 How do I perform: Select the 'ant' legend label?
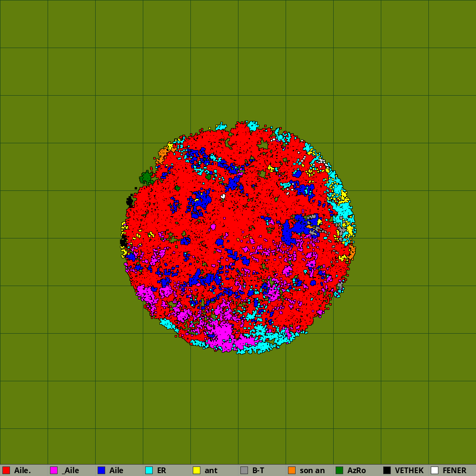point(211,470)
